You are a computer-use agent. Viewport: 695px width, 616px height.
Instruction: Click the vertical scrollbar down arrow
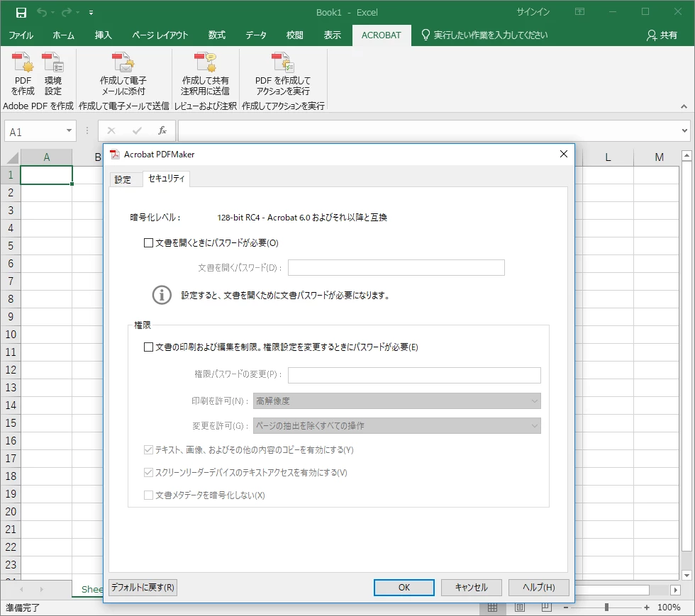tap(686, 575)
